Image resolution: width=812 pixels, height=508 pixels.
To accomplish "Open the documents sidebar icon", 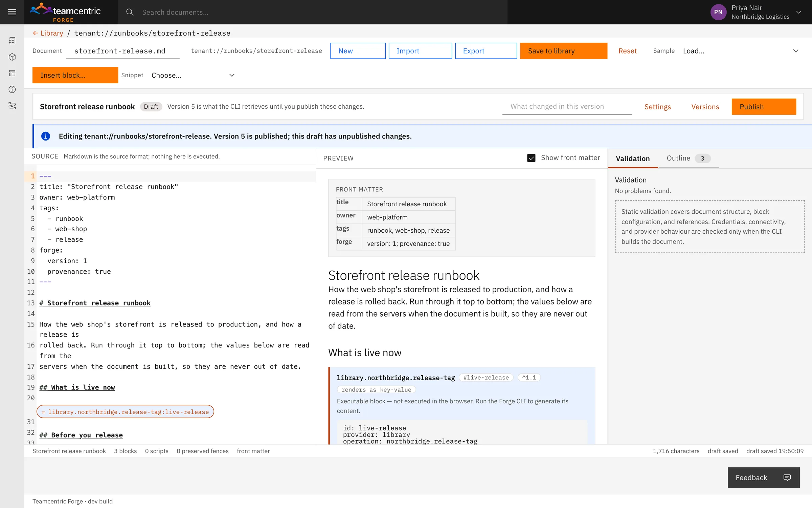I will [12, 41].
